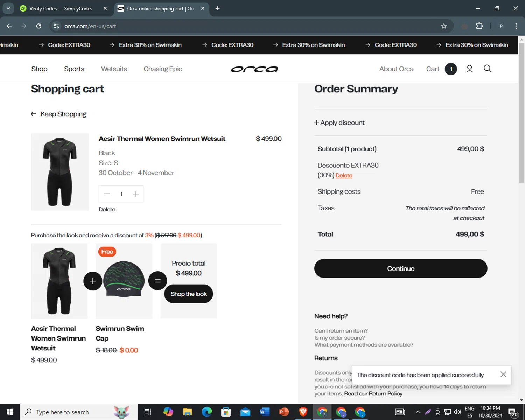This screenshot has width=525, height=420.
Task: Click the page vertical scrollbar
Action: coord(521,112)
